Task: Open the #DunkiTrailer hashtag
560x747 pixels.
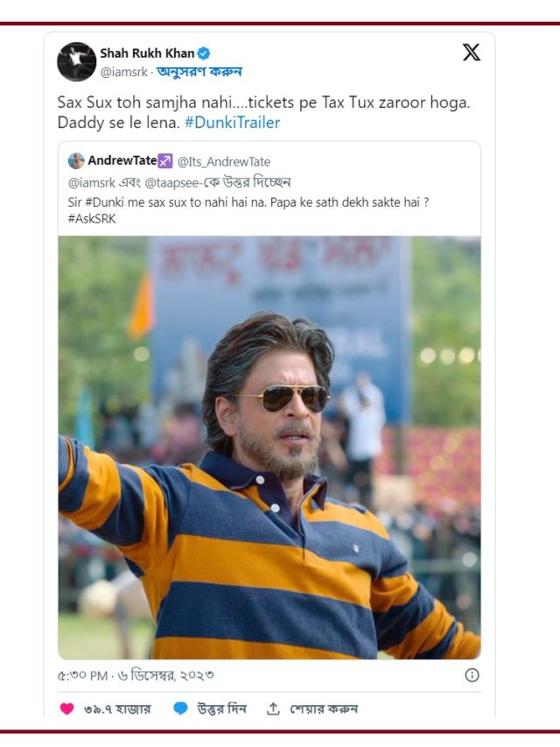Action: [x=233, y=123]
